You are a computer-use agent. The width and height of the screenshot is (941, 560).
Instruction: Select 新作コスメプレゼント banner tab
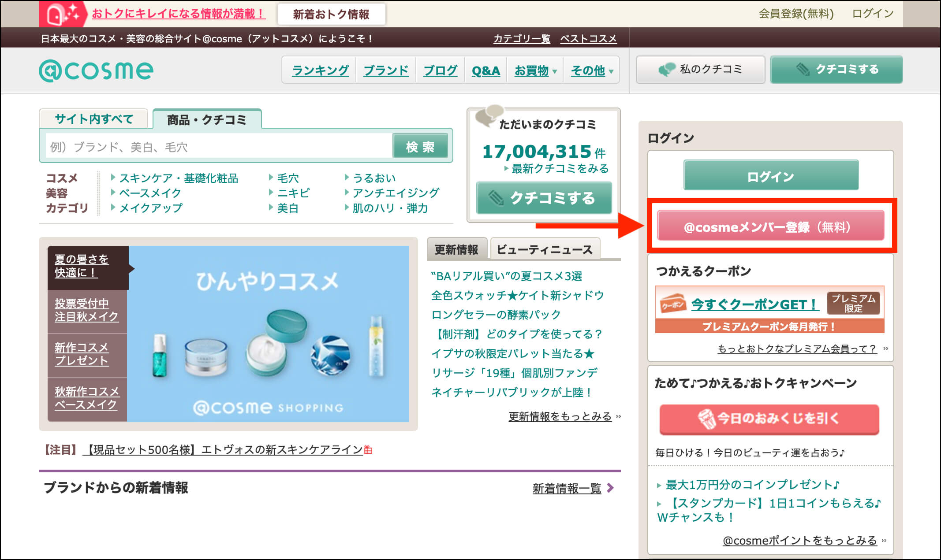pyautogui.click(x=87, y=355)
